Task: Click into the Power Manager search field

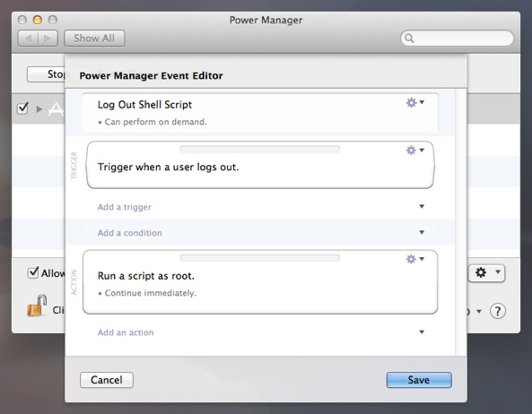Action: pyautogui.click(x=457, y=38)
